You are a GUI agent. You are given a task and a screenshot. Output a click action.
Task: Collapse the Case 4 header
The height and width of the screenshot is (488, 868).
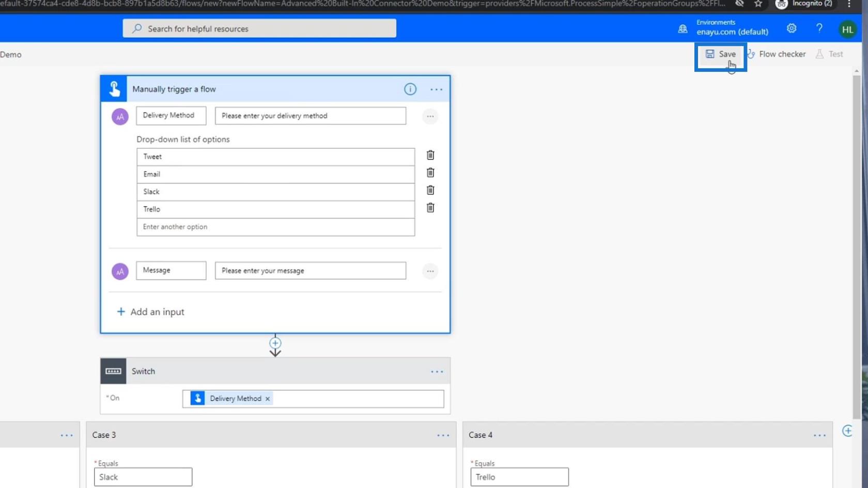pyautogui.click(x=647, y=435)
